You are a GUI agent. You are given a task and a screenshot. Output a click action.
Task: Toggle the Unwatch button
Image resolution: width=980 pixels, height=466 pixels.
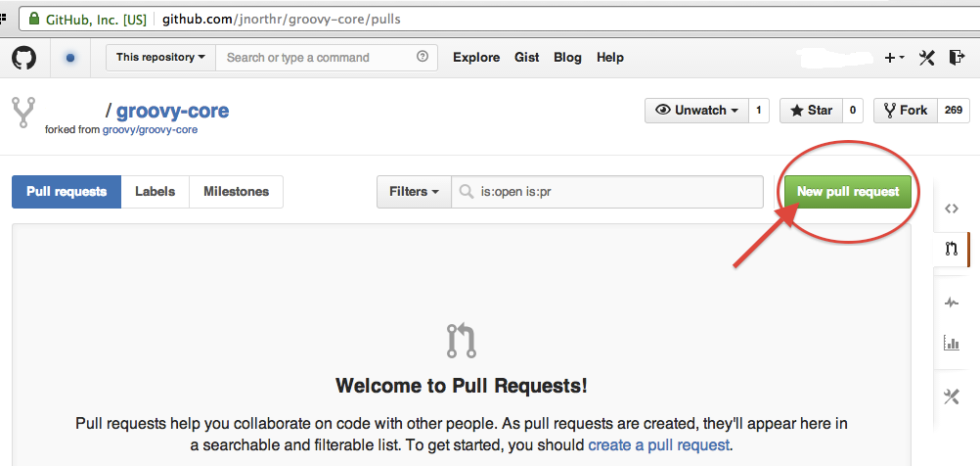(x=696, y=111)
